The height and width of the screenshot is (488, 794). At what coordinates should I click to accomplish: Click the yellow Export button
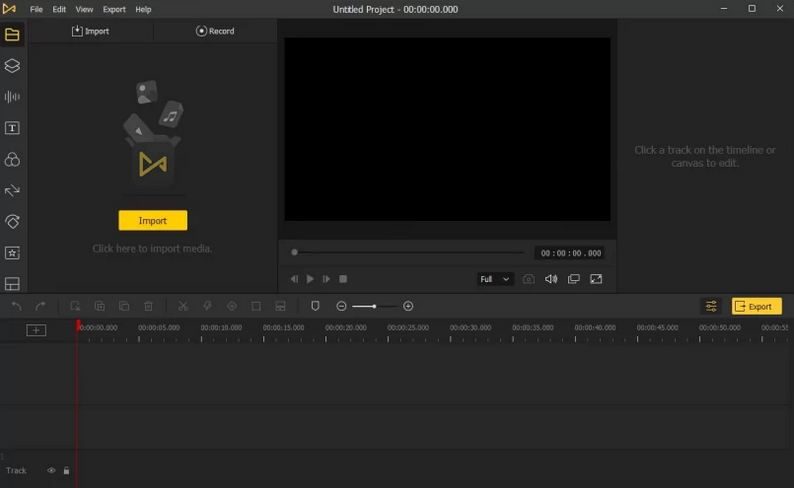(x=757, y=306)
